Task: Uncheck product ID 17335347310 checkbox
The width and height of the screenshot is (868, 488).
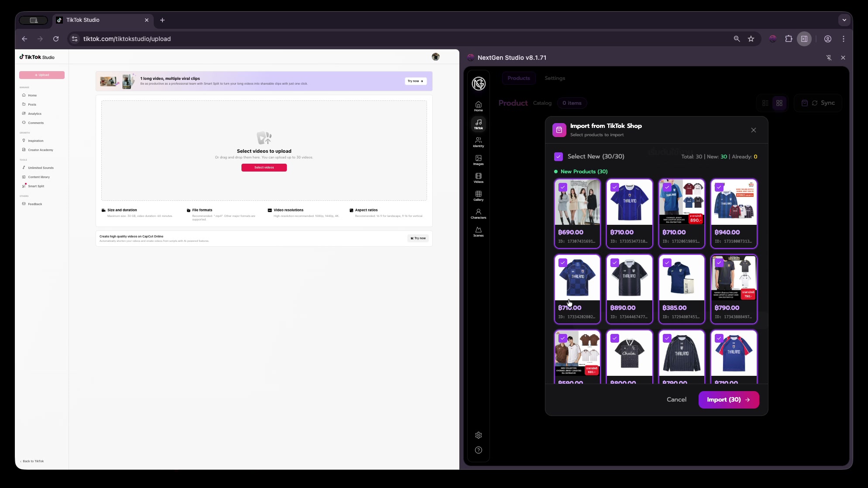Action: point(615,187)
